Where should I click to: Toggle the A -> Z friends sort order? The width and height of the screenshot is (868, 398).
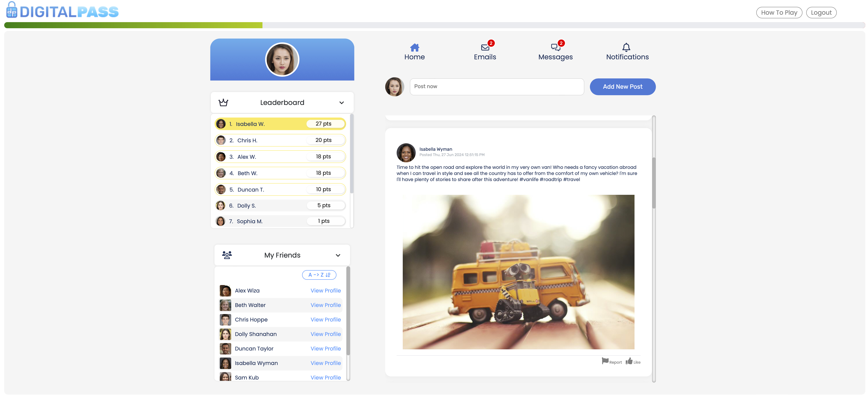tap(319, 275)
